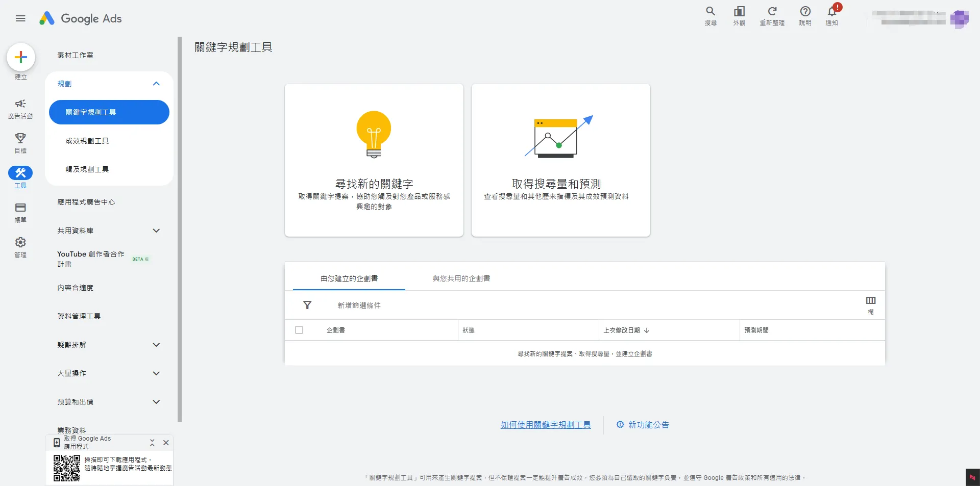Click the 關鍵字規劃工具 page title
The height and width of the screenshot is (486, 980).
pos(233,47)
